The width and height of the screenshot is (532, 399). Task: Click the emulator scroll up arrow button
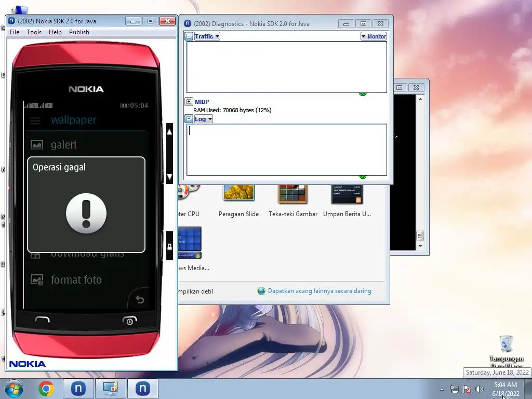[170, 131]
